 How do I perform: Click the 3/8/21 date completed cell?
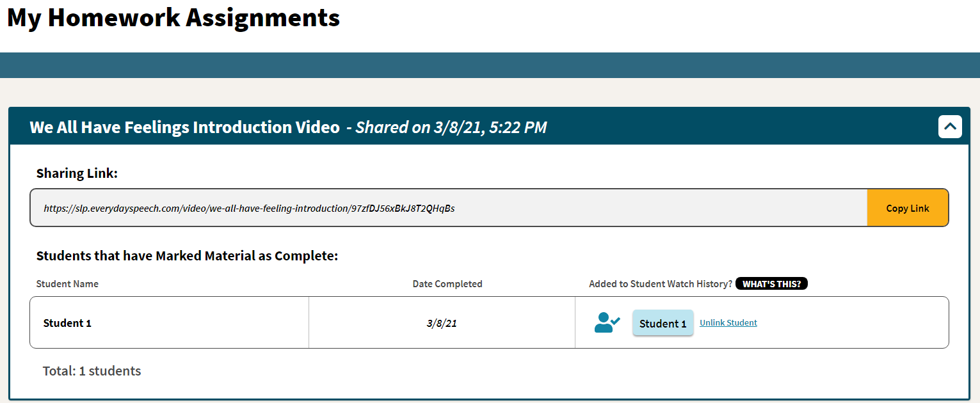click(442, 323)
